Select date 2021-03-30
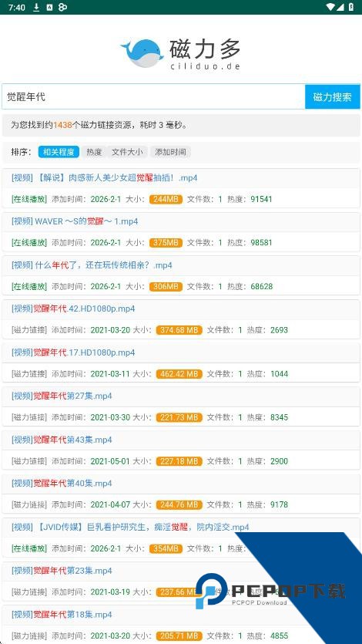The width and height of the screenshot is (362, 644). click(x=110, y=417)
